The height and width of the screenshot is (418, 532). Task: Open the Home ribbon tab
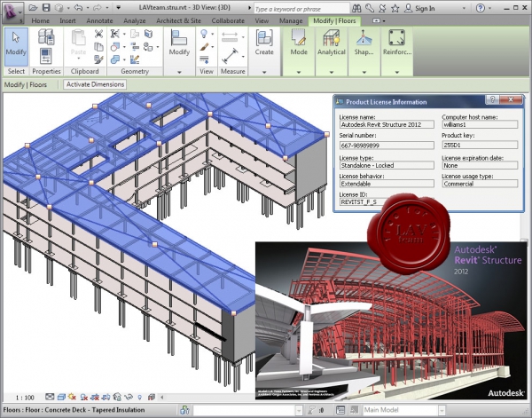[x=41, y=20]
